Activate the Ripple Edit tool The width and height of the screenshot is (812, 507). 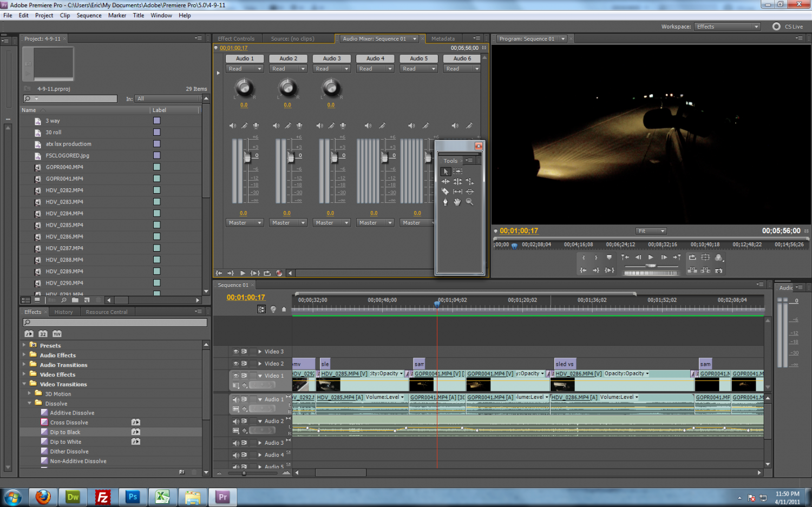pos(445,182)
